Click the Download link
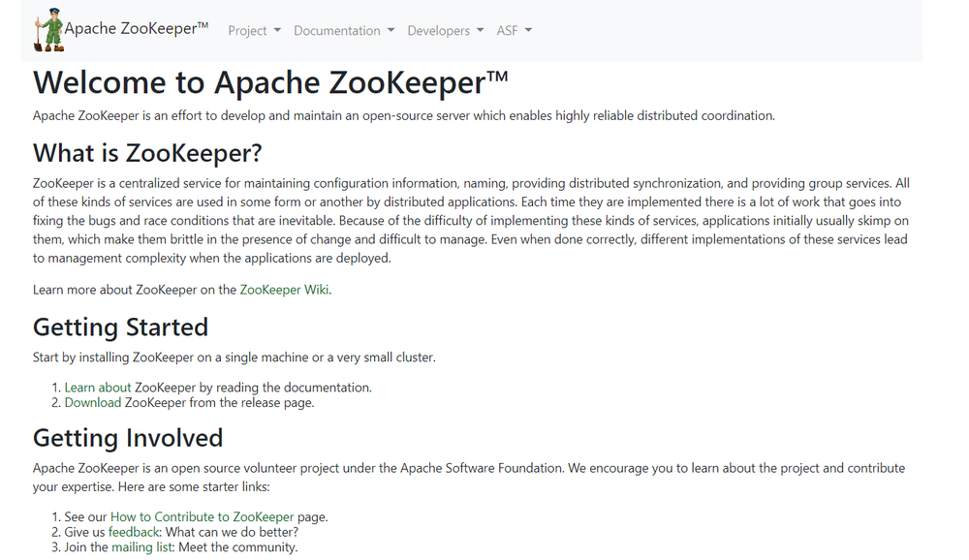 click(93, 402)
